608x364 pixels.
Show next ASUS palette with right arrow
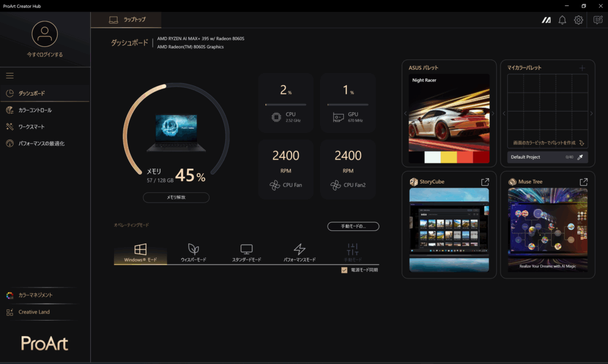pos(493,113)
